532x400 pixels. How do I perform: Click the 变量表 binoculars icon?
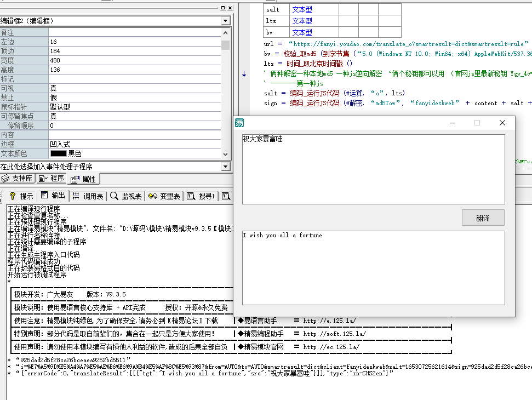(x=153, y=196)
